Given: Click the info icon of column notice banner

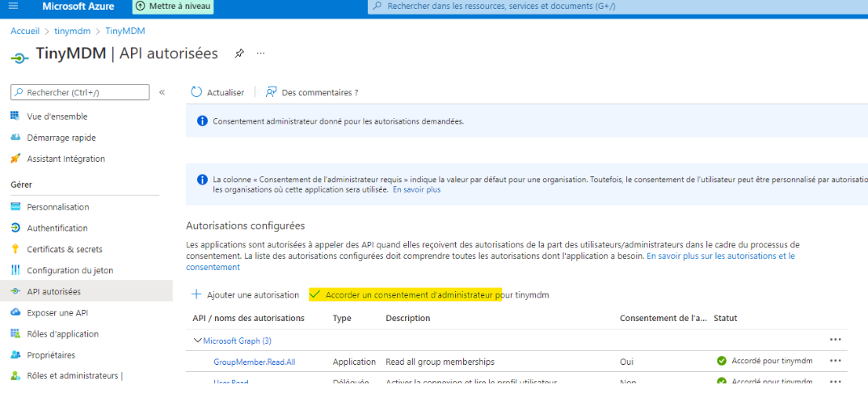Looking at the screenshot, I should click(202, 180).
